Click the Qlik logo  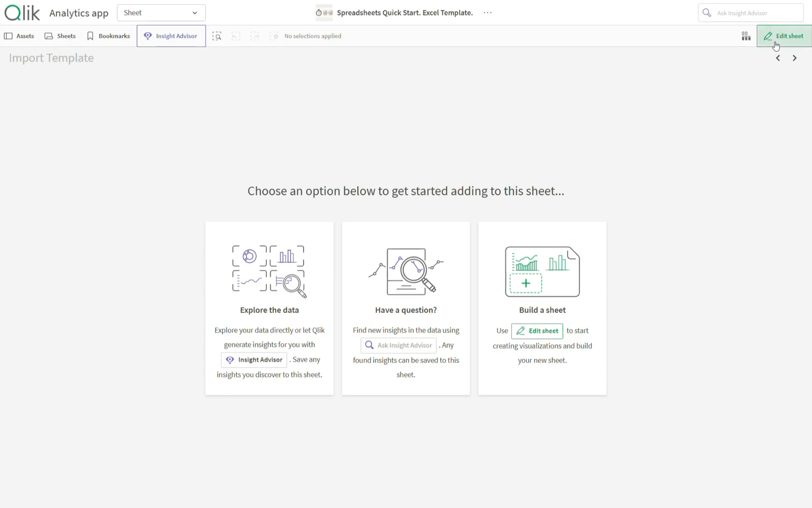click(22, 13)
